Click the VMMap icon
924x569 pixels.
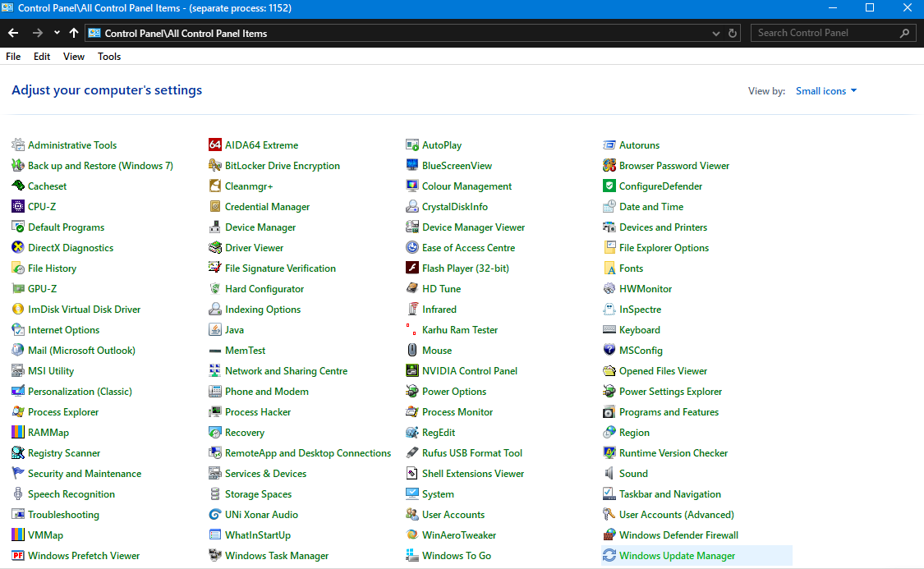[x=18, y=535]
